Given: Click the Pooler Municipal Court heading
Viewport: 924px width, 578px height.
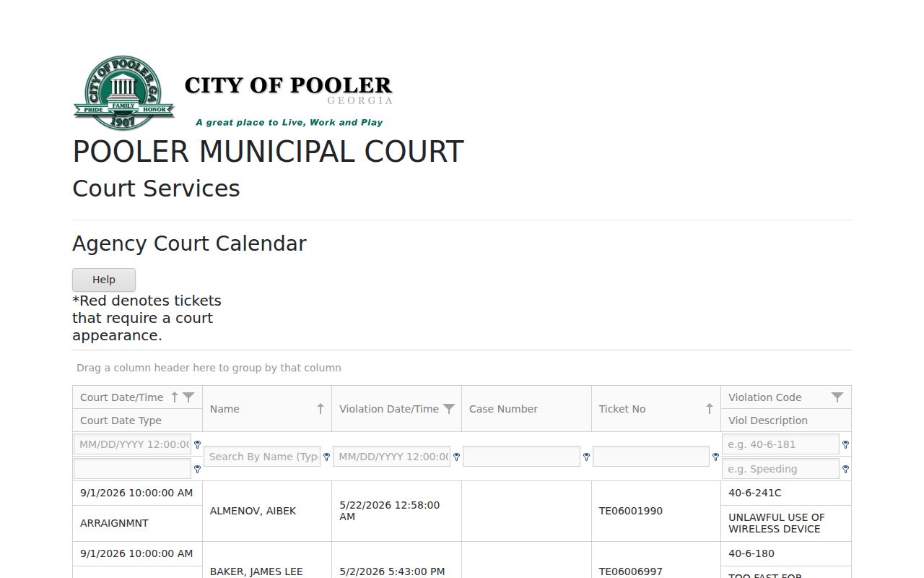Looking at the screenshot, I should pyautogui.click(x=268, y=152).
